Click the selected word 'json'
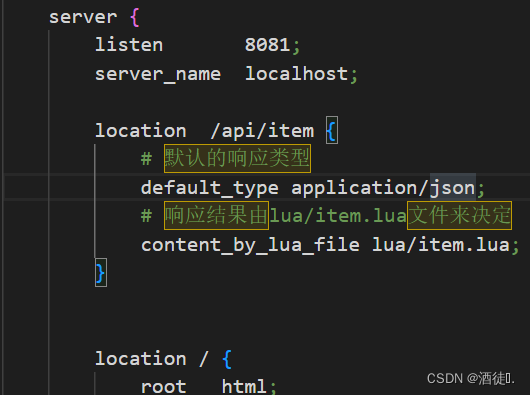 click(453, 188)
